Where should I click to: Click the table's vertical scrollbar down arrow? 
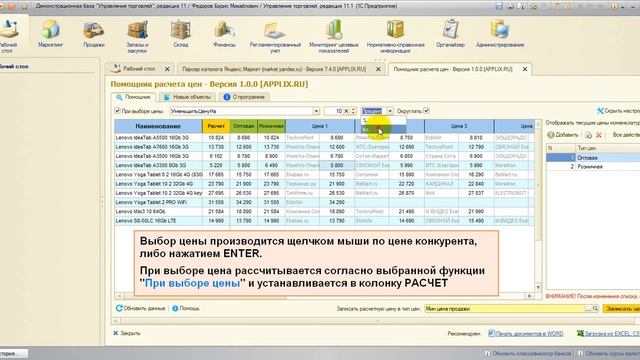pos(538,287)
